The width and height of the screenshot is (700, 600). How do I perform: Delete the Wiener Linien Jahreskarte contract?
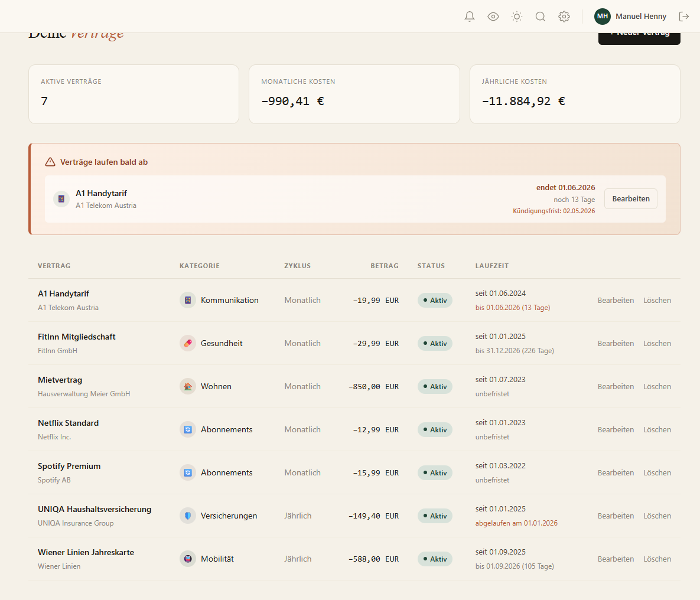pos(657,559)
